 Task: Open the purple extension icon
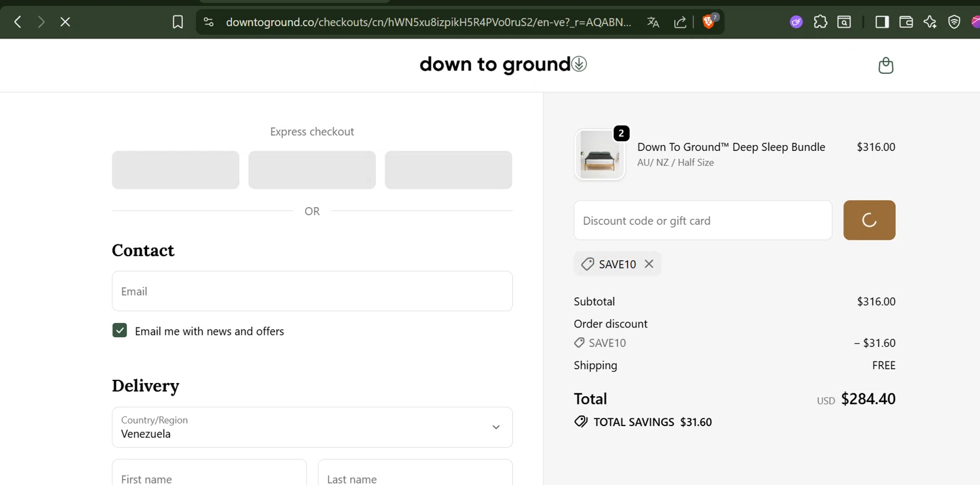796,22
